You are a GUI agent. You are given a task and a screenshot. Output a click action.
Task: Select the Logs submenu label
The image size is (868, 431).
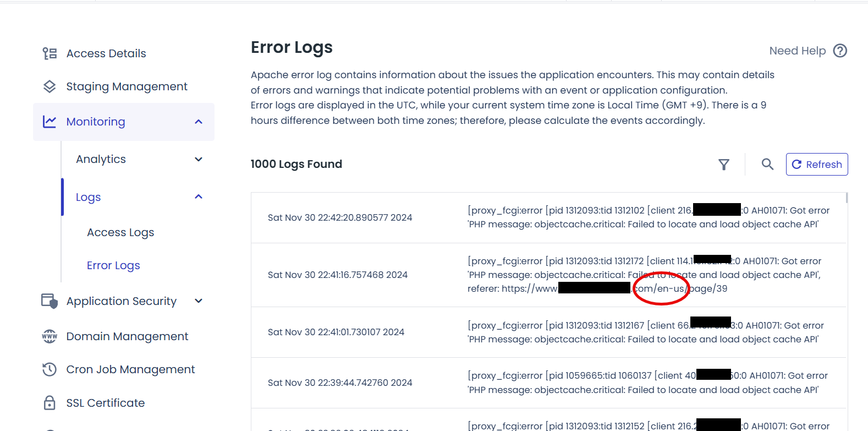pyautogui.click(x=88, y=197)
